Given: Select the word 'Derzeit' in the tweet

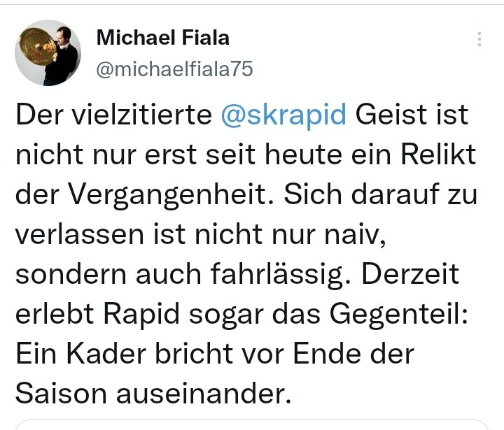Looking at the screenshot, I should tap(410, 274).
